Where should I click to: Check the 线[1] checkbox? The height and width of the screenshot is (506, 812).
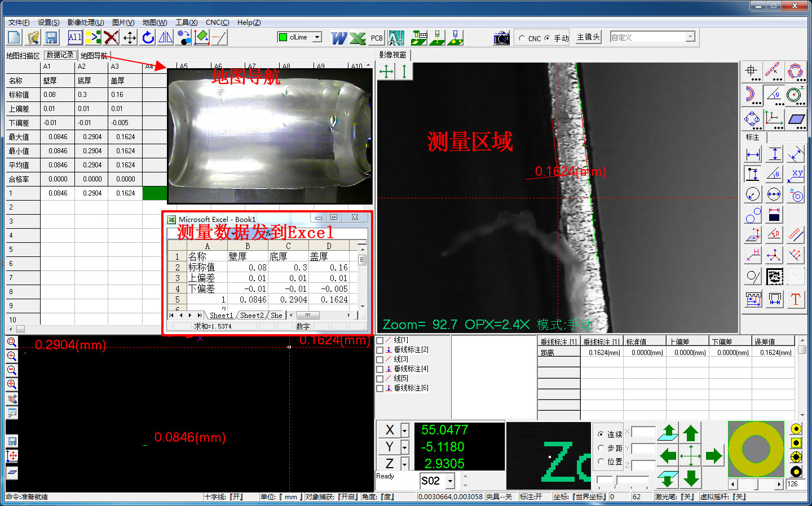pos(380,340)
